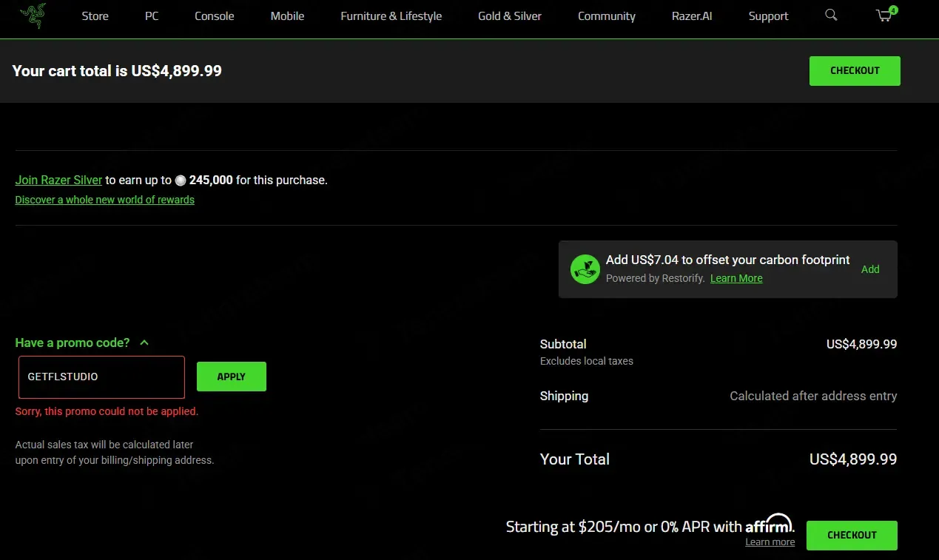The height and width of the screenshot is (560, 939).
Task: Click the green Restorify carbon offset icon
Action: 585,269
